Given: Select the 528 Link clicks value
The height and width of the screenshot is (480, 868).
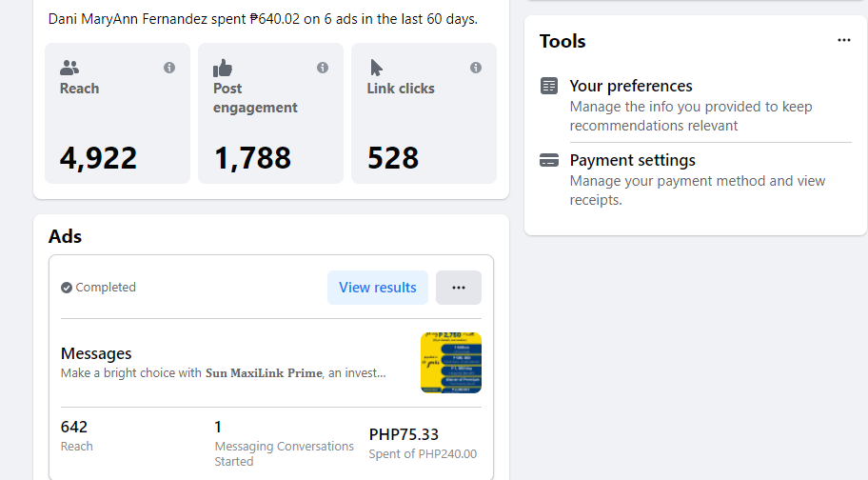Looking at the screenshot, I should point(393,158).
